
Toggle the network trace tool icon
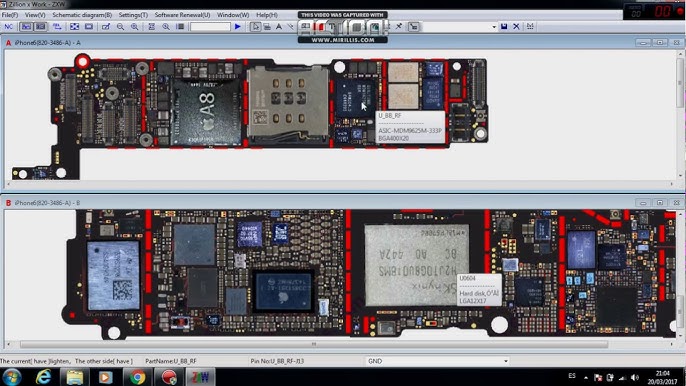pos(413,27)
